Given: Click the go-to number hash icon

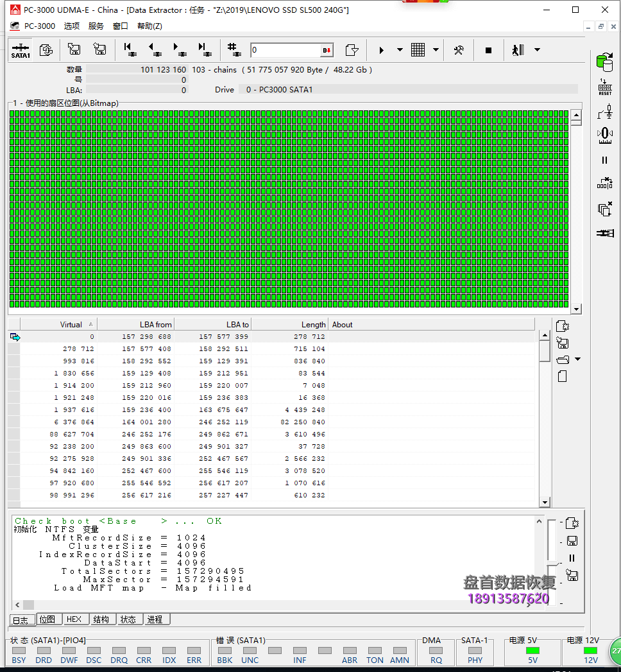Looking at the screenshot, I should (234, 49).
